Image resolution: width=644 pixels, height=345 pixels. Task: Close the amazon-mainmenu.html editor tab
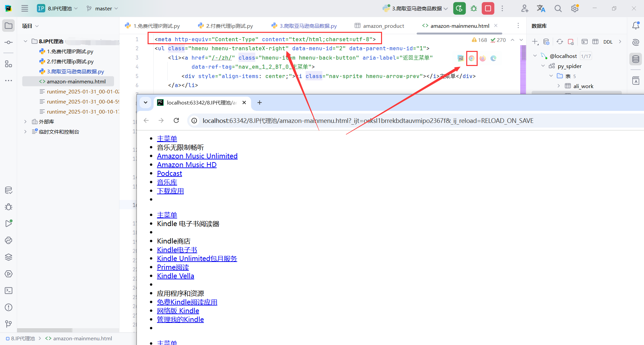pos(496,25)
